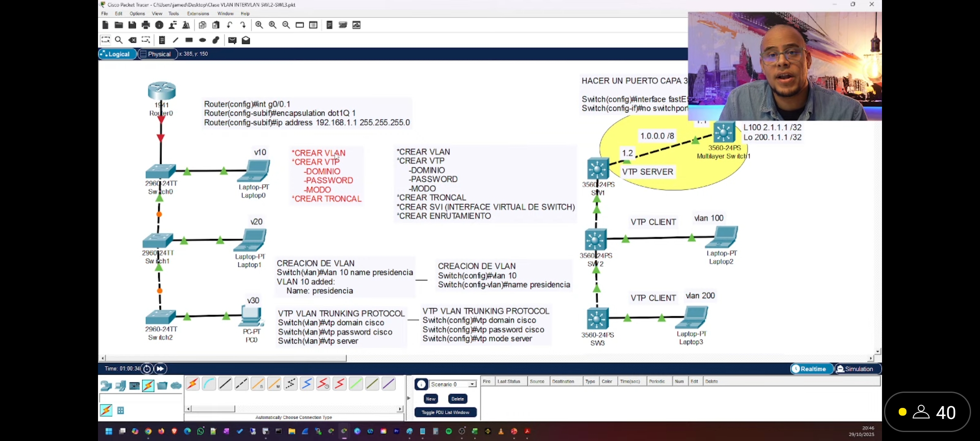Select the Connections device category
The height and width of the screenshot is (441, 980).
click(x=148, y=385)
